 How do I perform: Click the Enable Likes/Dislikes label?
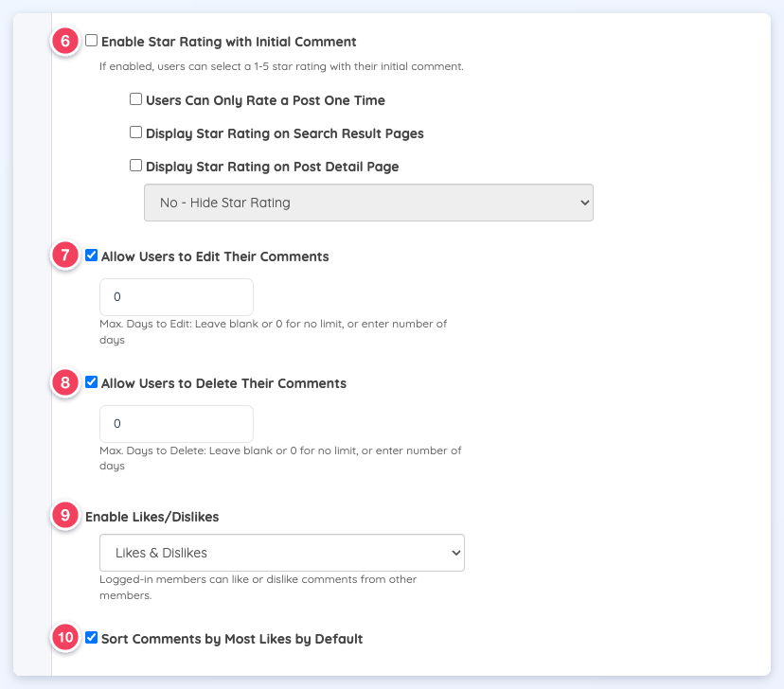point(152,517)
